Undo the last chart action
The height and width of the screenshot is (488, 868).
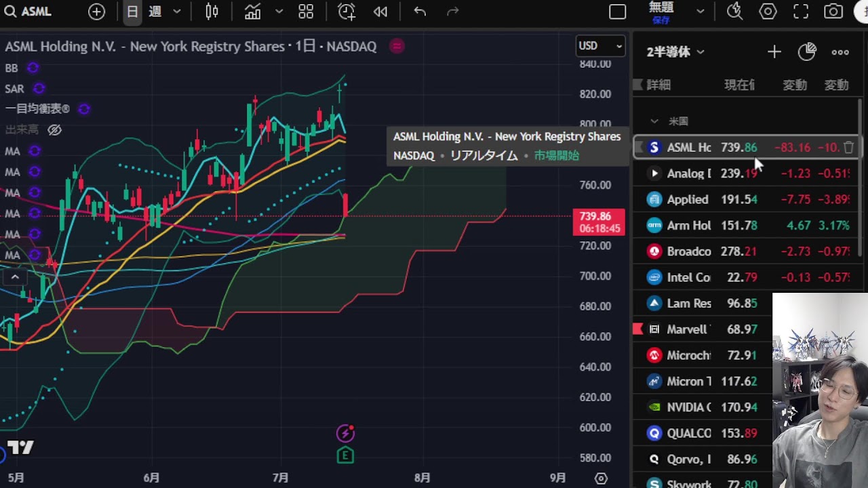pyautogui.click(x=420, y=12)
